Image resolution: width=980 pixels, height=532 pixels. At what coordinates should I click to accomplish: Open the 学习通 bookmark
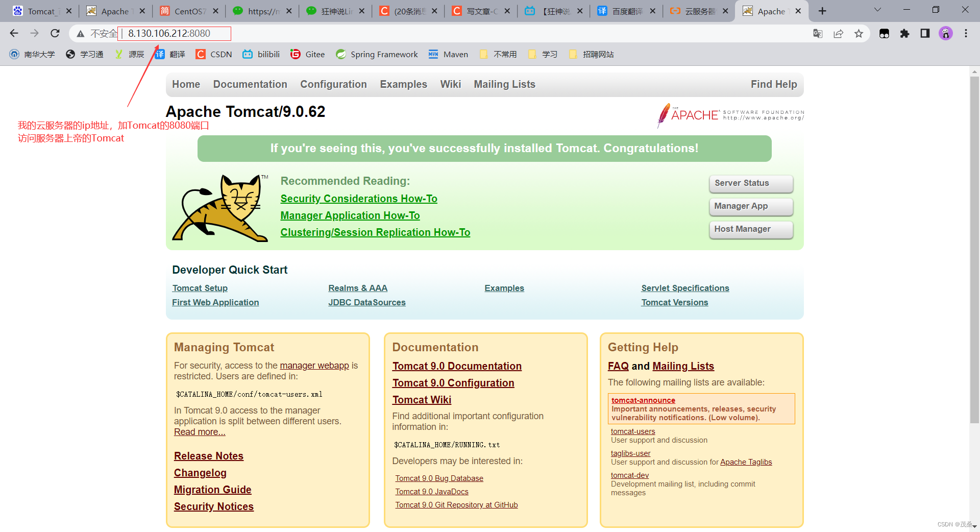tap(85, 54)
